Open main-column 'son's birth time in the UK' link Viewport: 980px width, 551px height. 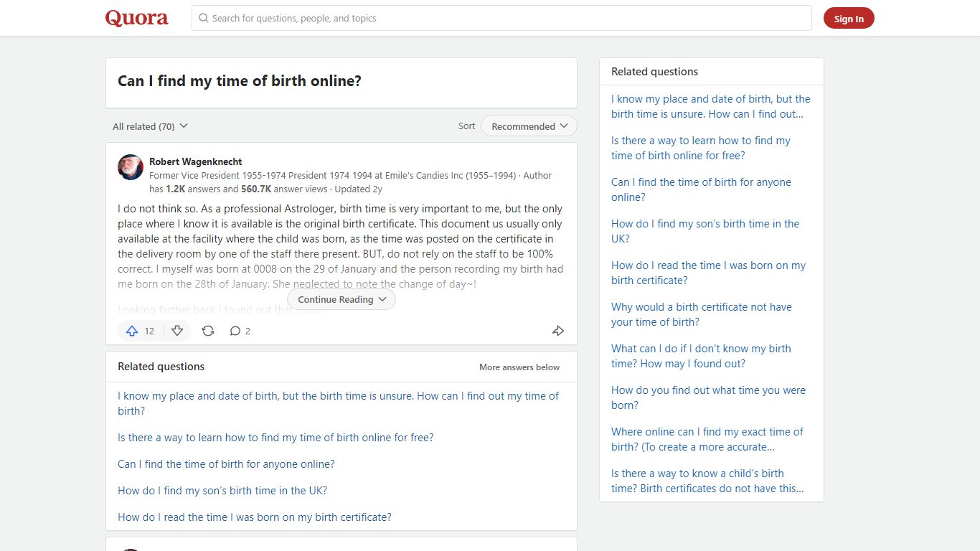click(x=222, y=491)
